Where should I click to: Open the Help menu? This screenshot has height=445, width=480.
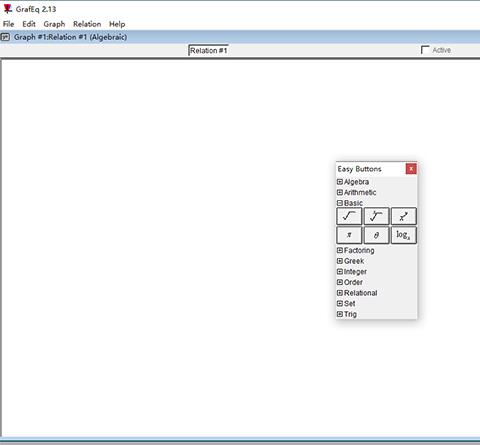pyautogui.click(x=117, y=24)
